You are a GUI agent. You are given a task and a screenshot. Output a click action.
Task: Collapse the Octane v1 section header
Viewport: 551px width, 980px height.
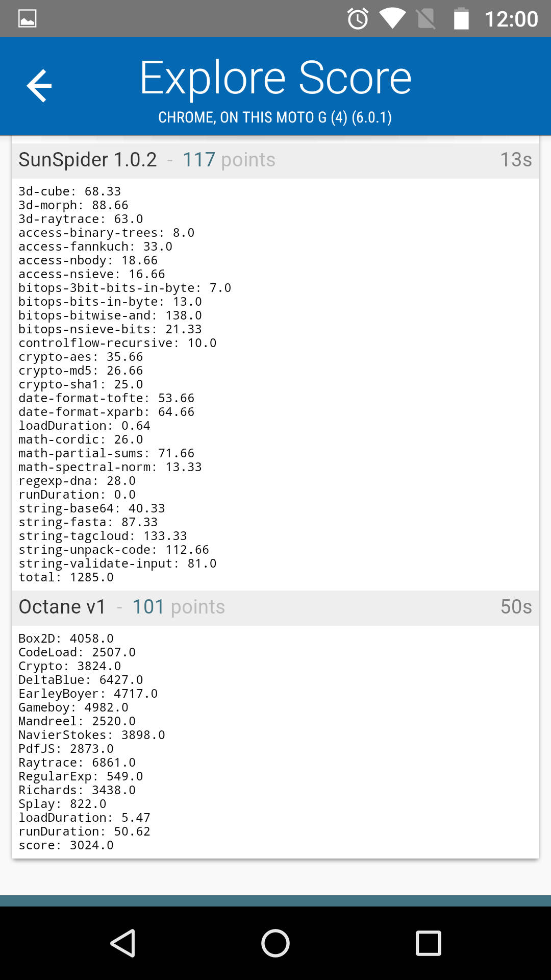pos(275,607)
